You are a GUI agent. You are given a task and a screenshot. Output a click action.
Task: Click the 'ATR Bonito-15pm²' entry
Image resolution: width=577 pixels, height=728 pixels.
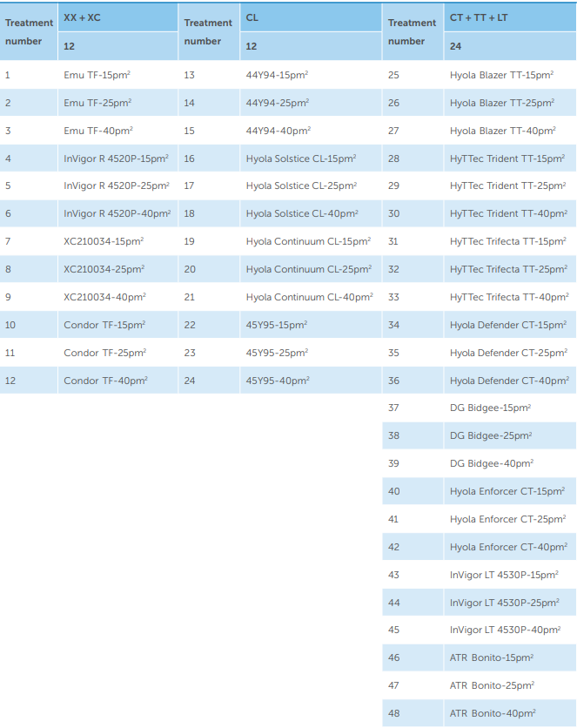510,657
